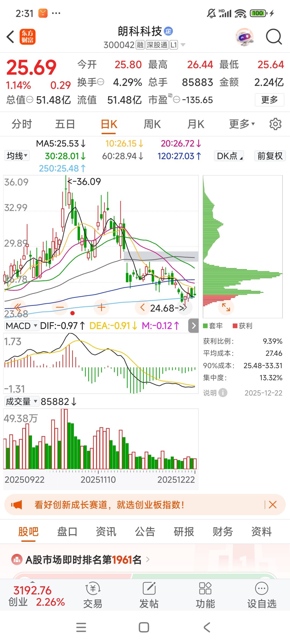The image size is (290, 644).
Task: Tap the single-left chart arrow icon
Action: 142,308
